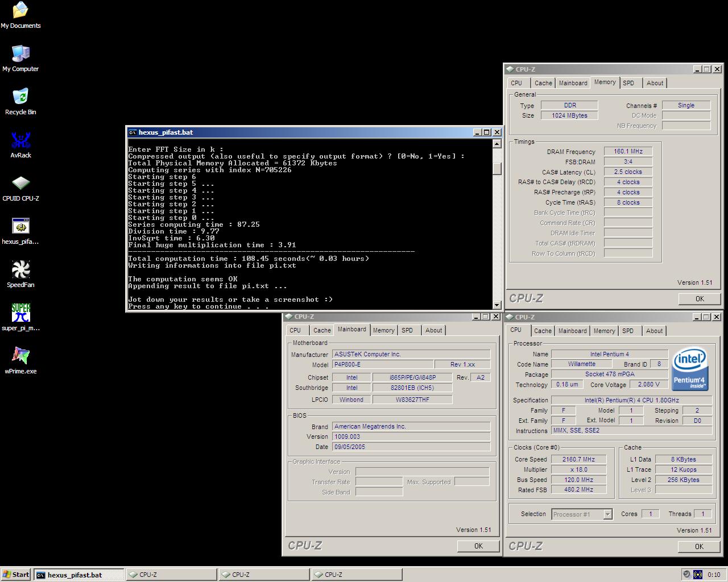Image resolution: width=728 pixels, height=582 pixels.
Task: Open Memory tab in Mainboard window
Action: pyautogui.click(x=383, y=330)
